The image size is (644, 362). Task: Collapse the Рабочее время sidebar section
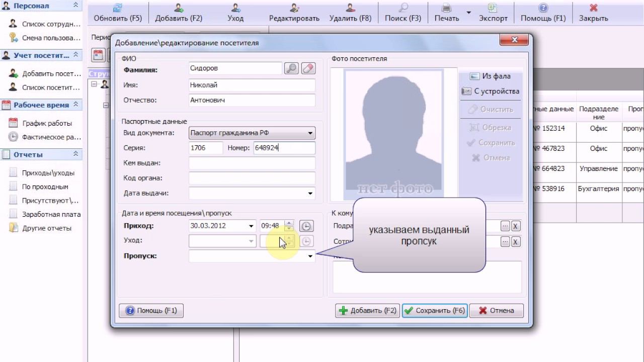tap(76, 105)
